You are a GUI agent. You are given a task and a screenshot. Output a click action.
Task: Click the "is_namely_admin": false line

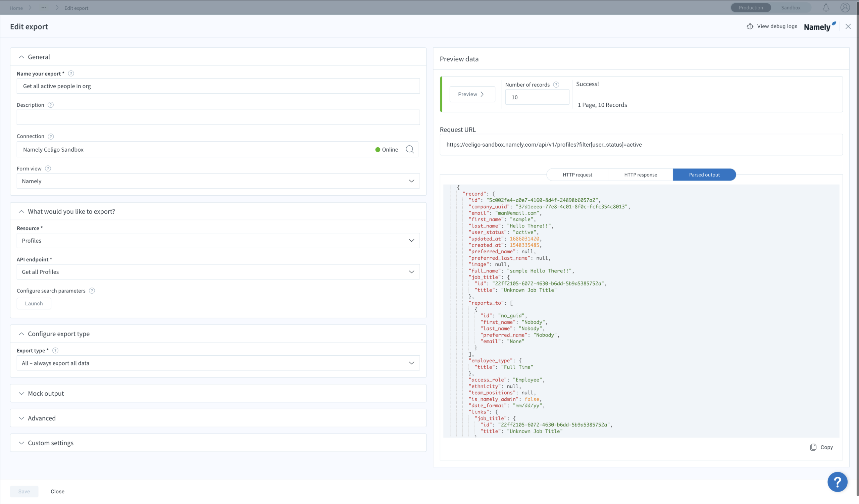tap(505, 399)
